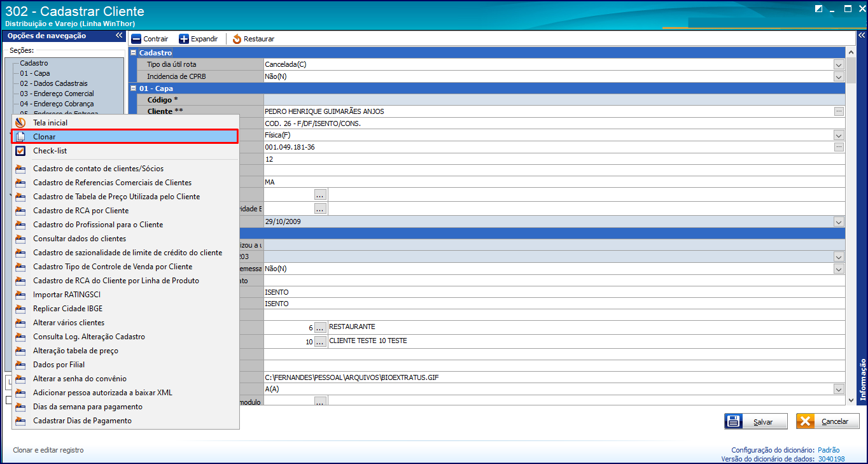Click the first ISENTO field
The height and width of the screenshot is (464, 868).
[x=554, y=292]
